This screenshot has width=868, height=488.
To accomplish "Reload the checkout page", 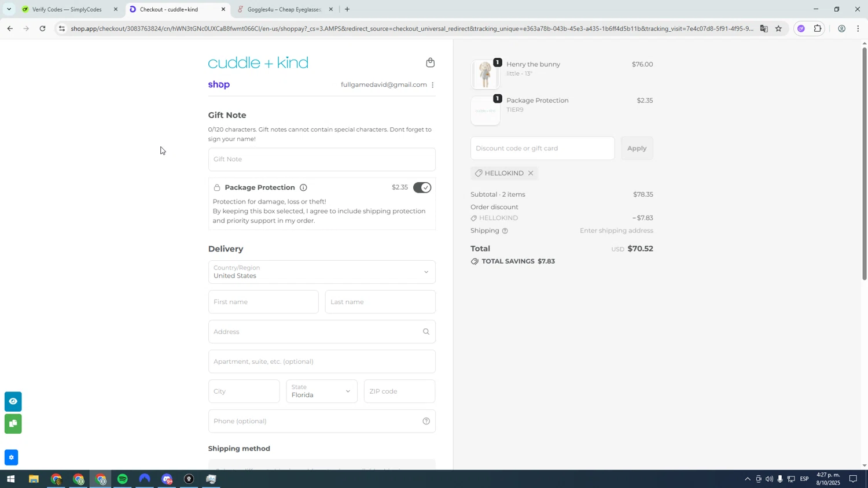I will click(x=42, y=28).
